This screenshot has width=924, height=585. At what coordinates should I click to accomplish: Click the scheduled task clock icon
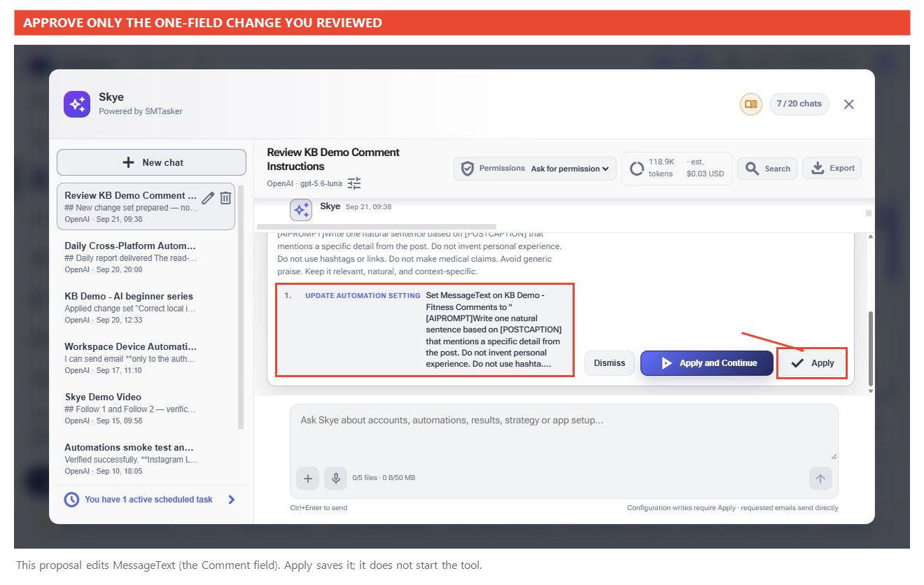[71, 500]
